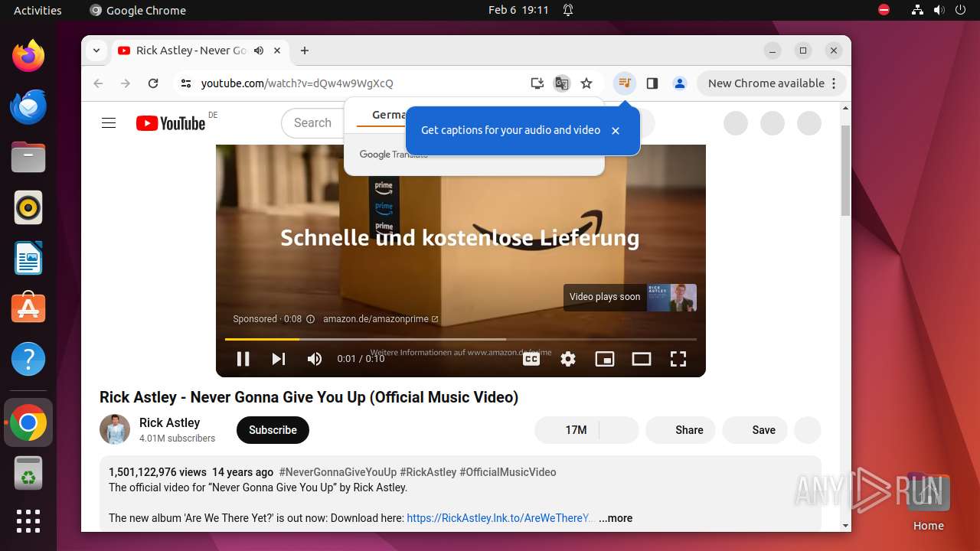Go forward in Chrome history

point(126,83)
